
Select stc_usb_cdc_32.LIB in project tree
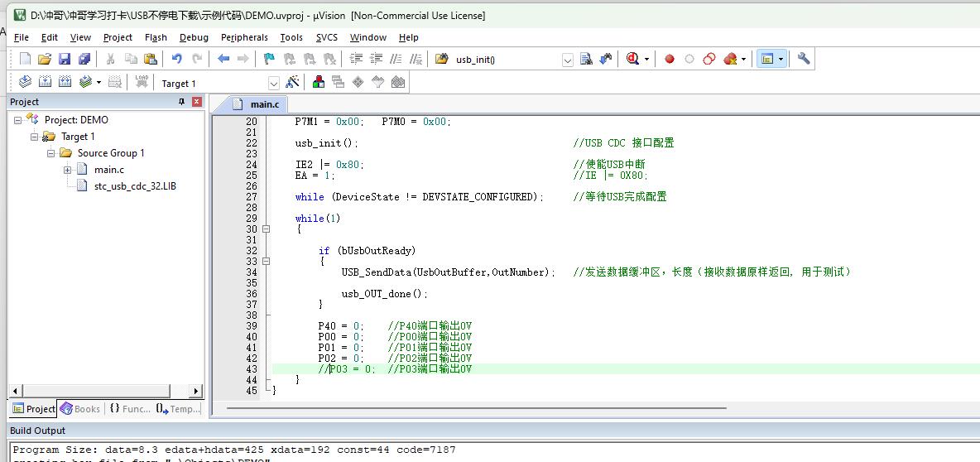[x=135, y=185]
